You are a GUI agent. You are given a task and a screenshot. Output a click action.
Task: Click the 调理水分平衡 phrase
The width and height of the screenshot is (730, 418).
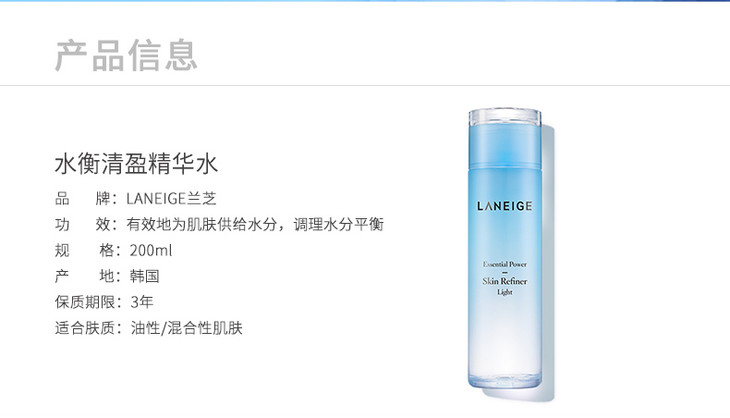tap(338, 225)
